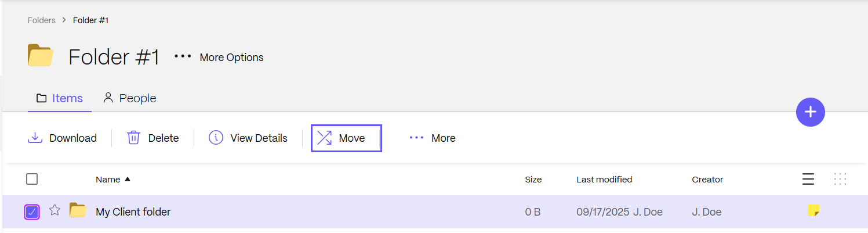Click the Size column header
This screenshot has width=868, height=233.
(x=533, y=180)
